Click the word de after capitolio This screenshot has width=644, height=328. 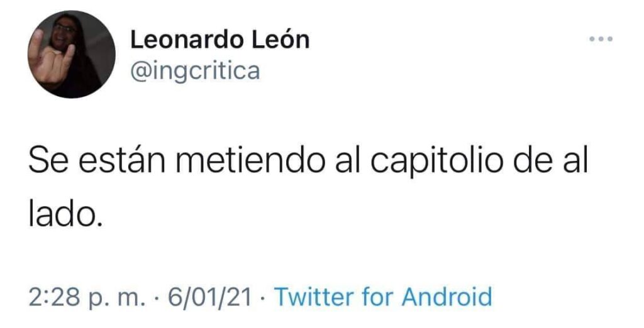[532, 160]
